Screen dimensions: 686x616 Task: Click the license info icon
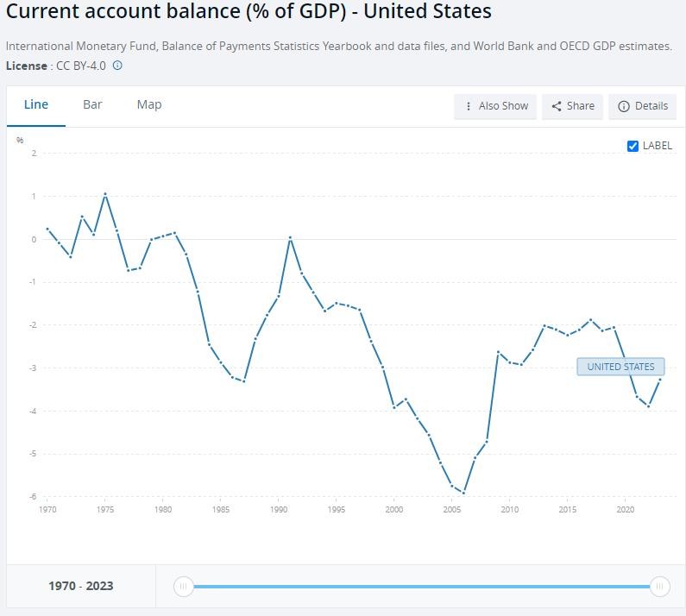click(117, 66)
